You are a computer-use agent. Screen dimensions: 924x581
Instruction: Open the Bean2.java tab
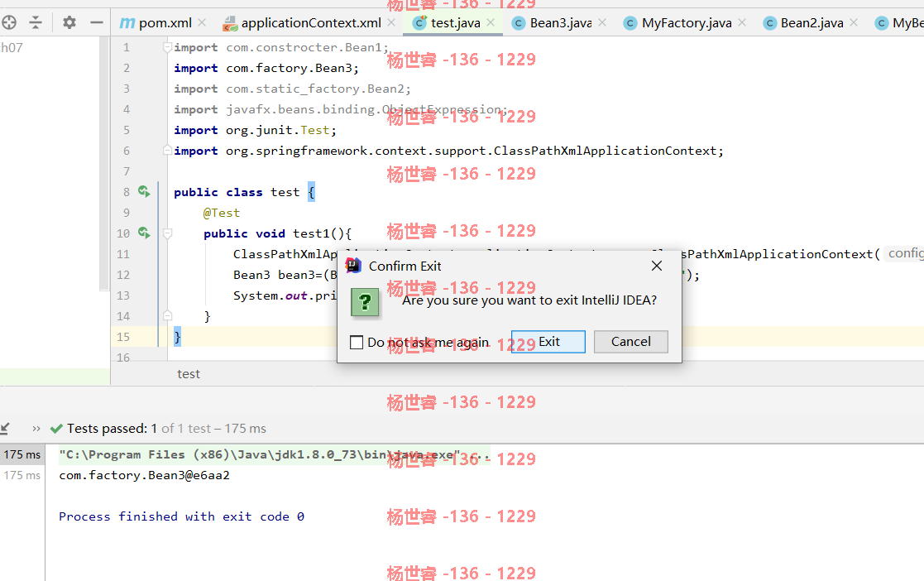pos(811,23)
